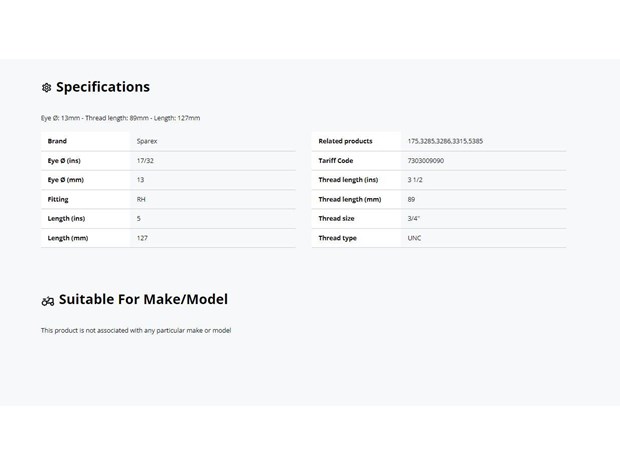Click the summary line starting with Eye Ø: 13mm
Image resolution: width=620 pixels, height=465 pixels.
[120, 118]
